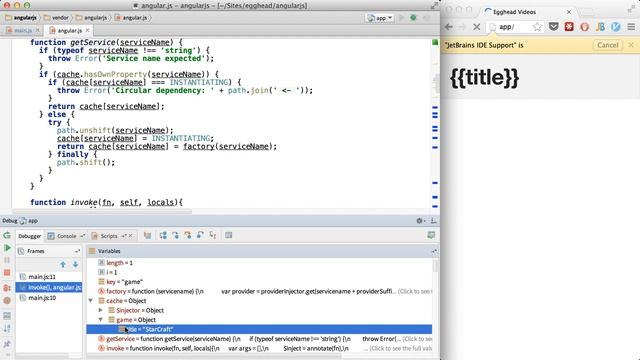Open debug panel settings gear
640x360 pixels.
point(420,221)
